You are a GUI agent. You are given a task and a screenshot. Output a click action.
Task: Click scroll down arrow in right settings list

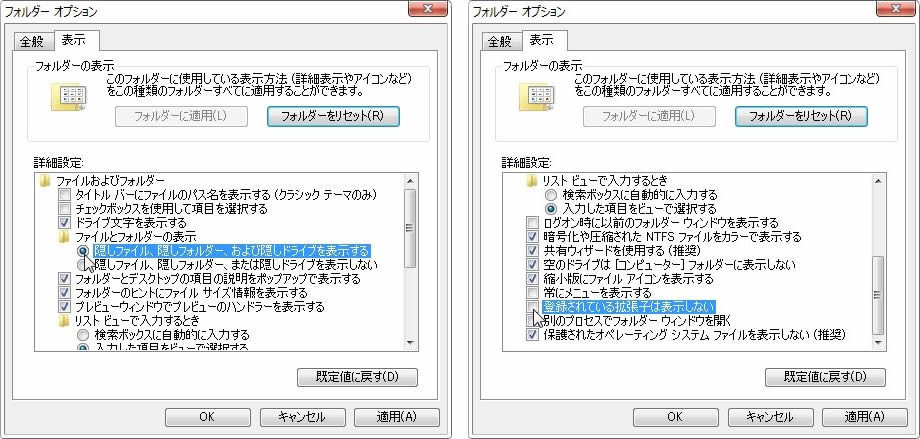tap(878, 343)
